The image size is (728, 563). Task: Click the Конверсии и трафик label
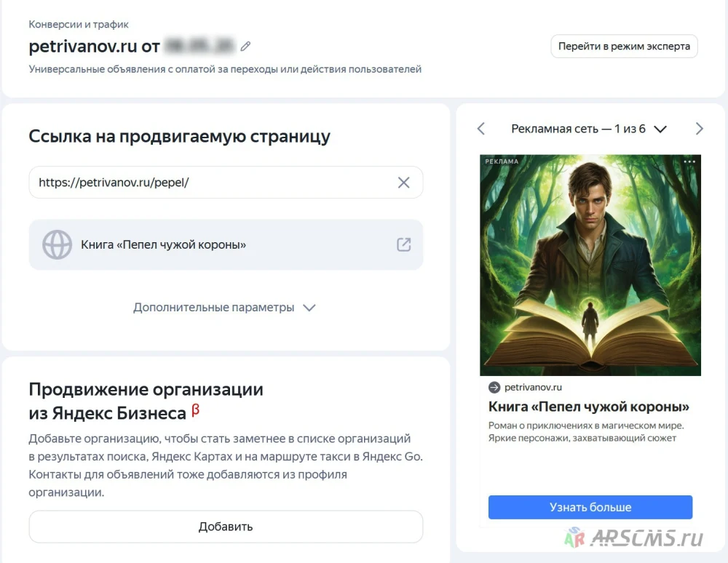coord(79,24)
